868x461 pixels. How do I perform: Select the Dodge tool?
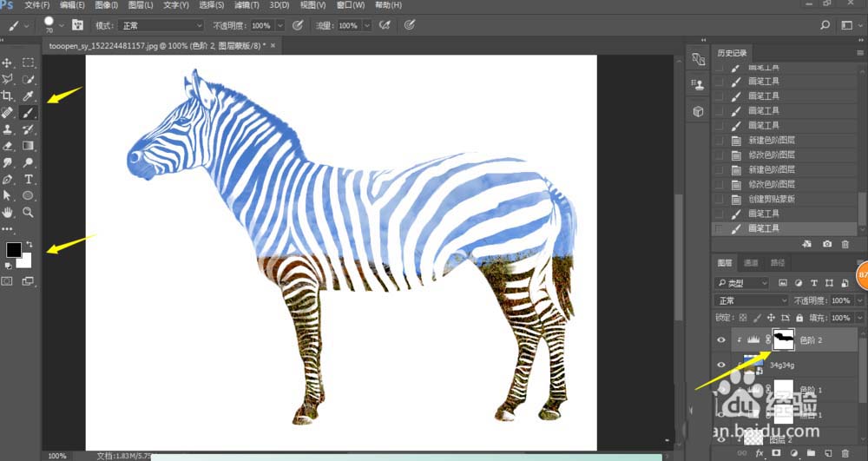29,162
